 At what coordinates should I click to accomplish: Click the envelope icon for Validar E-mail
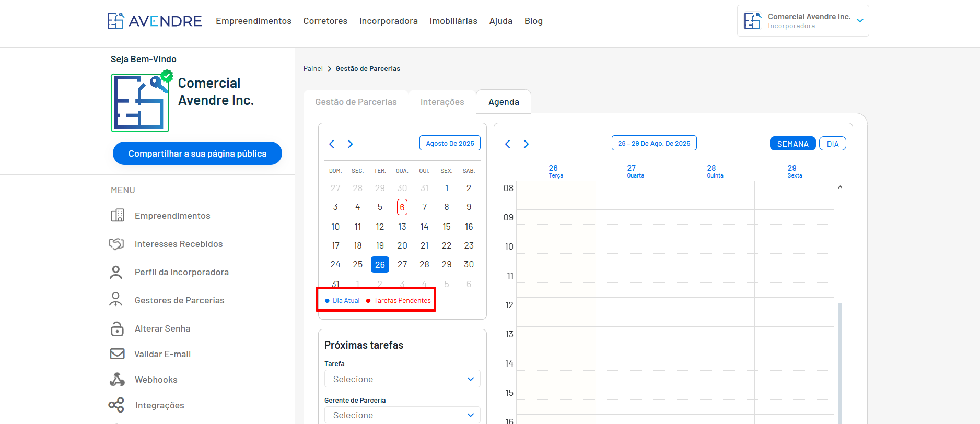point(117,354)
